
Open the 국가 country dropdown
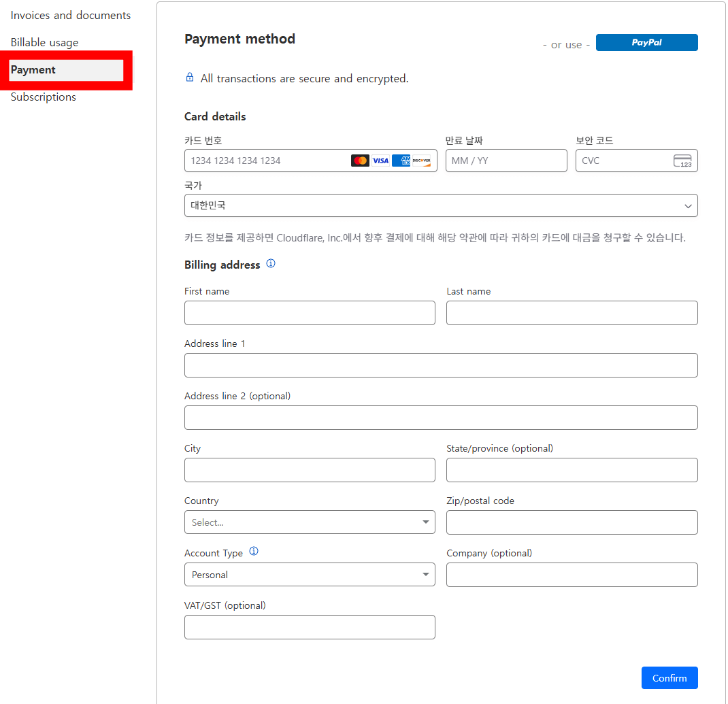click(x=441, y=205)
